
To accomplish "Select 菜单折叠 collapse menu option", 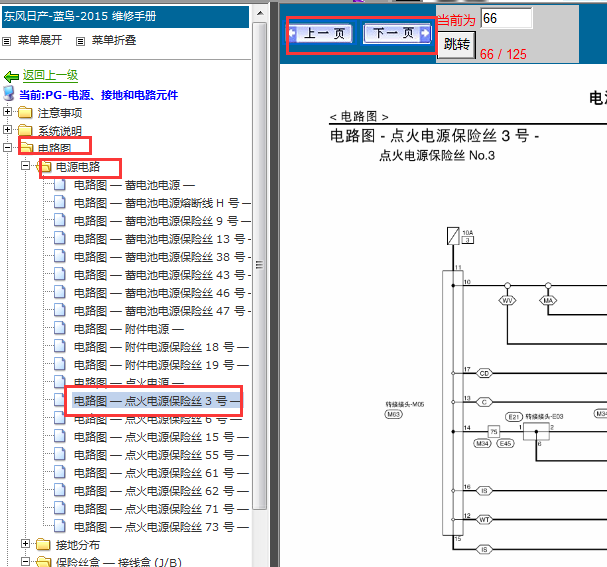I will [x=114, y=40].
